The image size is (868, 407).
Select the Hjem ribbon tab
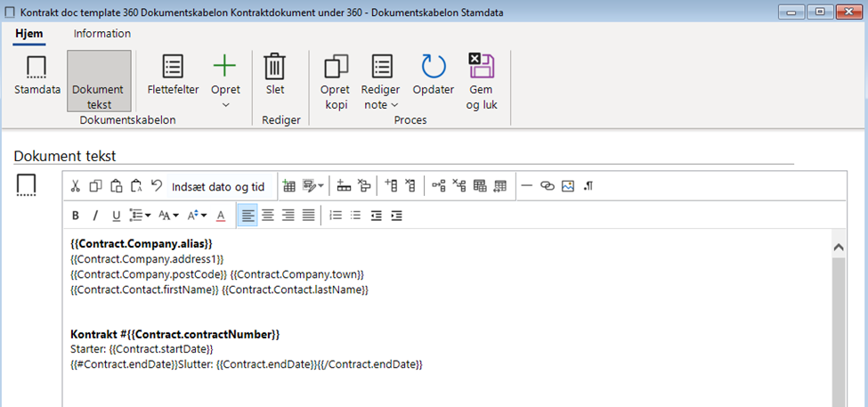(29, 34)
